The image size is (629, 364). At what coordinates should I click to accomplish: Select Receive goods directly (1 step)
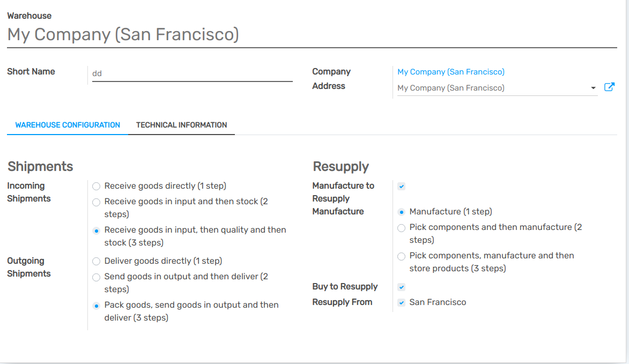click(x=96, y=186)
